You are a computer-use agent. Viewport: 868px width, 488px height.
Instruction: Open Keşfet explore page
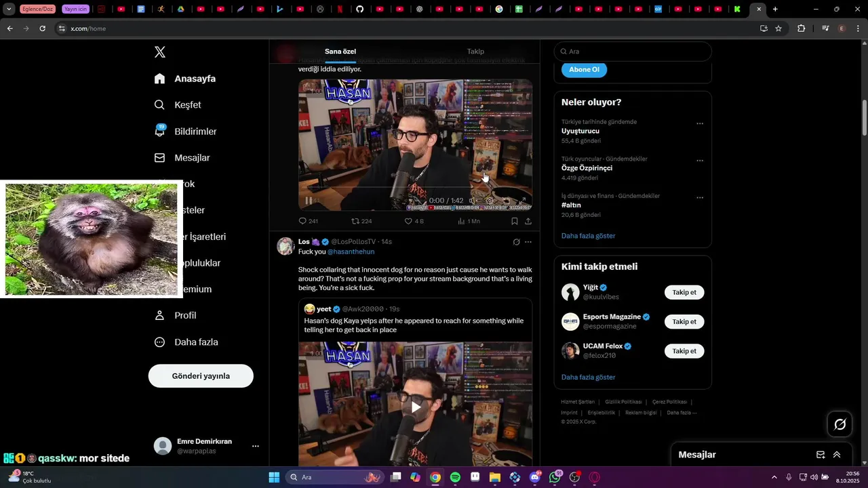(178, 105)
